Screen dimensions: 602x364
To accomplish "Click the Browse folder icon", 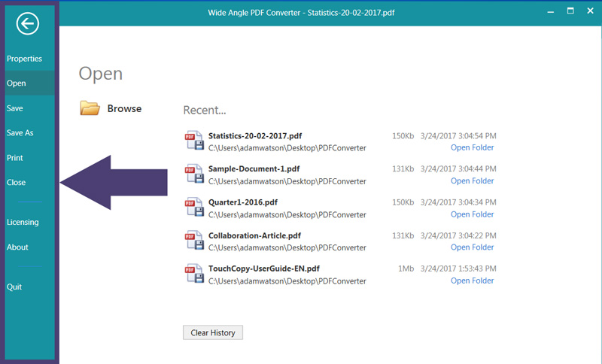I will coord(90,108).
